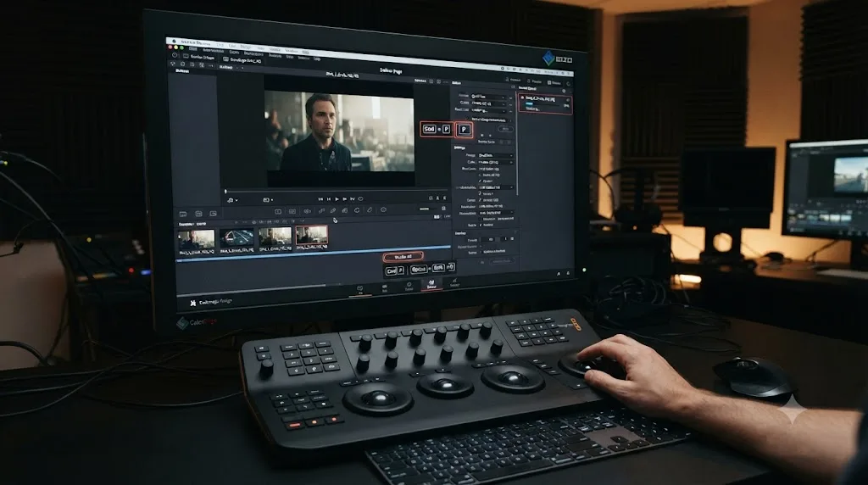868x485 pixels.
Task: Open the rocket Deliver page tab at bottom
Action: 454,283
